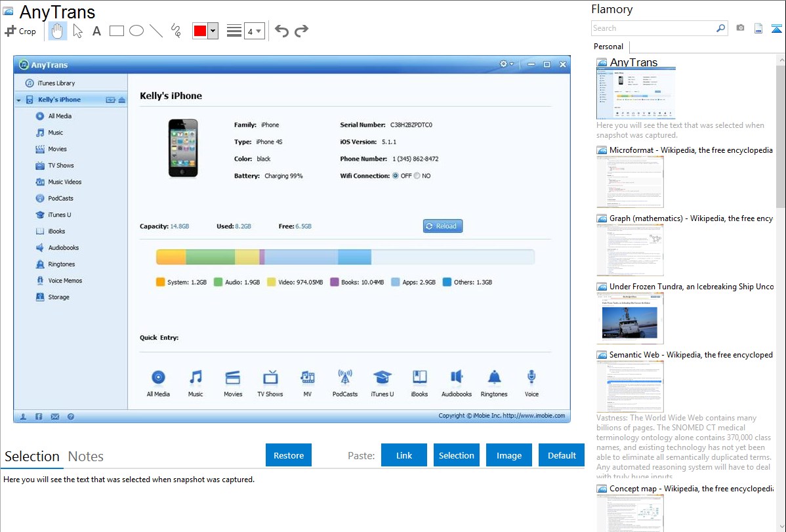Click the Paste Image button

tap(508, 455)
